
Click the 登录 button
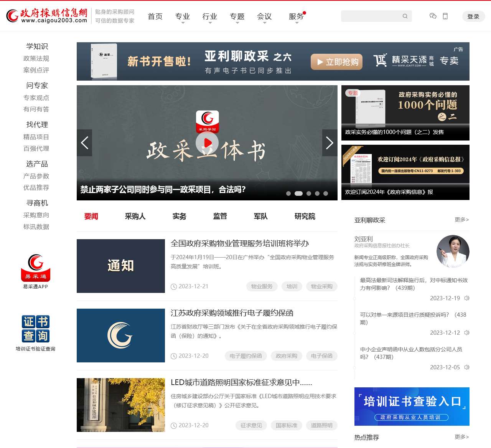point(473,17)
